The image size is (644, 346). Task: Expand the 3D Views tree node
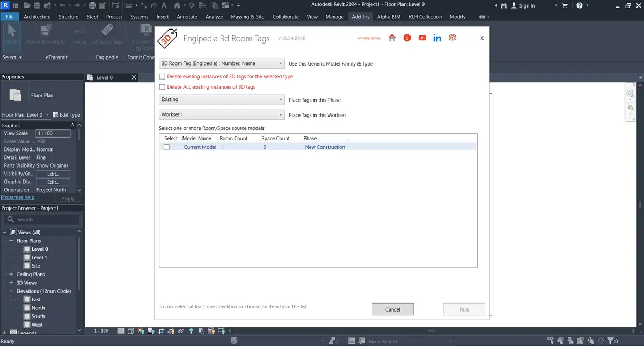coord(11,283)
